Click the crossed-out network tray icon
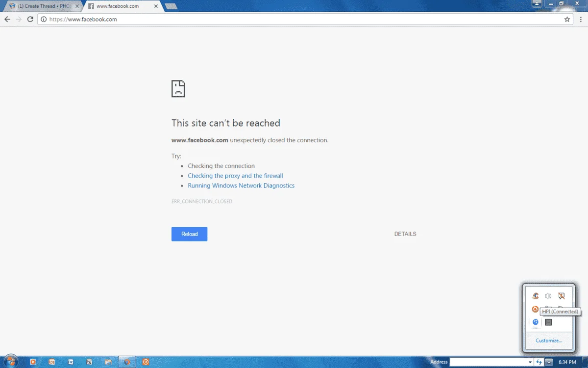The image size is (588, 368). point(562,296)
